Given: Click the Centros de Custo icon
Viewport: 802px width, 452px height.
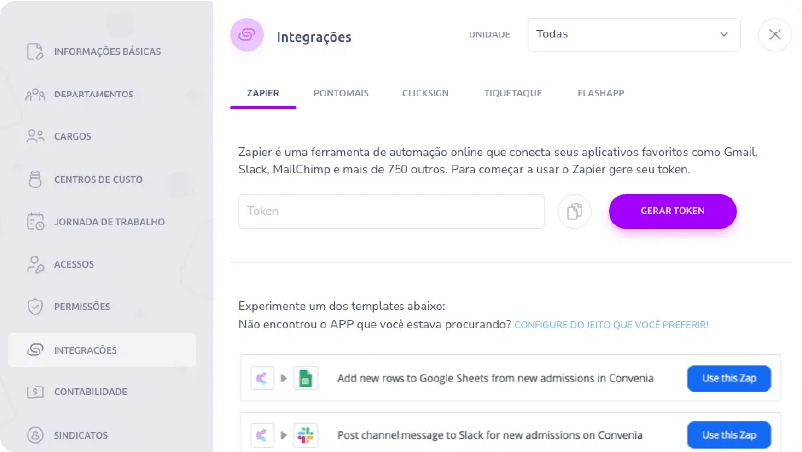Looking at the screenshot, I should pyautogui.click(x=35, y=179).
